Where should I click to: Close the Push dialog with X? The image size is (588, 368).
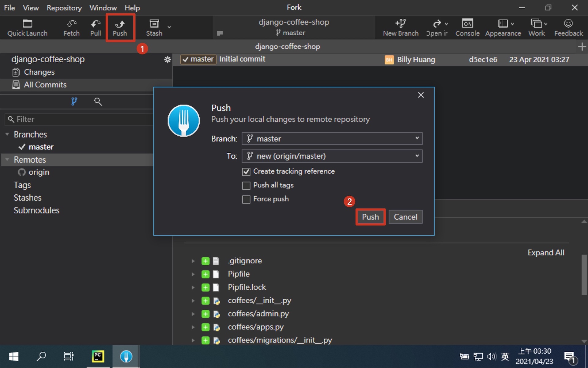[x=421, y=95]
